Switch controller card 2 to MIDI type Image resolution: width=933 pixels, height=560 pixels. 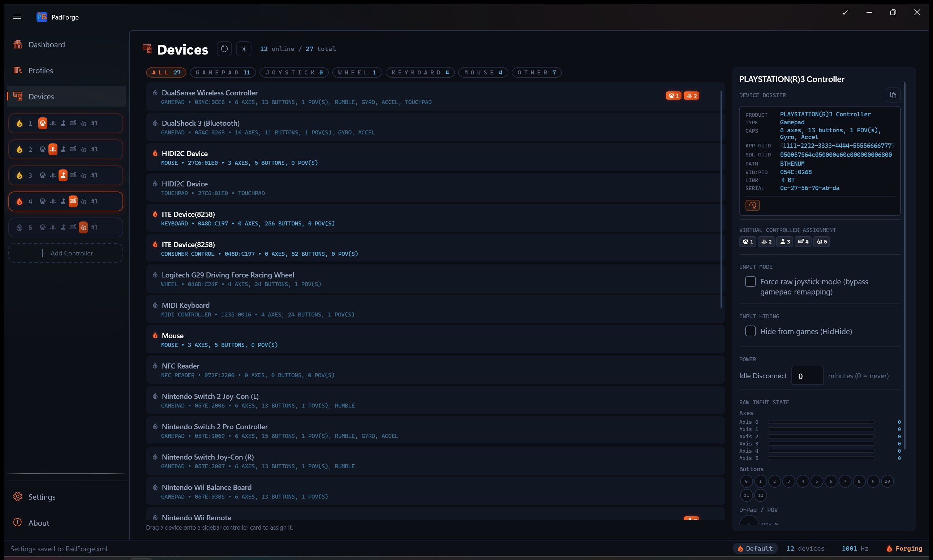(x=83, y=150)
